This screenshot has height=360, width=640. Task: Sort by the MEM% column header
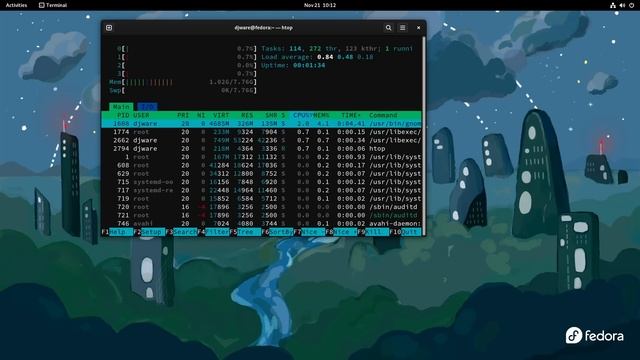pyautogui.click(x=321, y=115)
